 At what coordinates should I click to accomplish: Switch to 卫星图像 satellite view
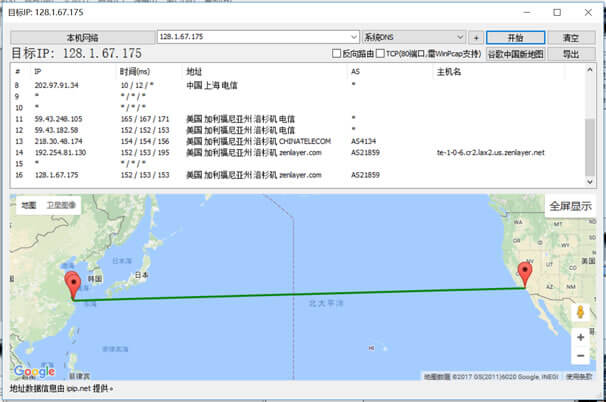(x=61, y=205)
